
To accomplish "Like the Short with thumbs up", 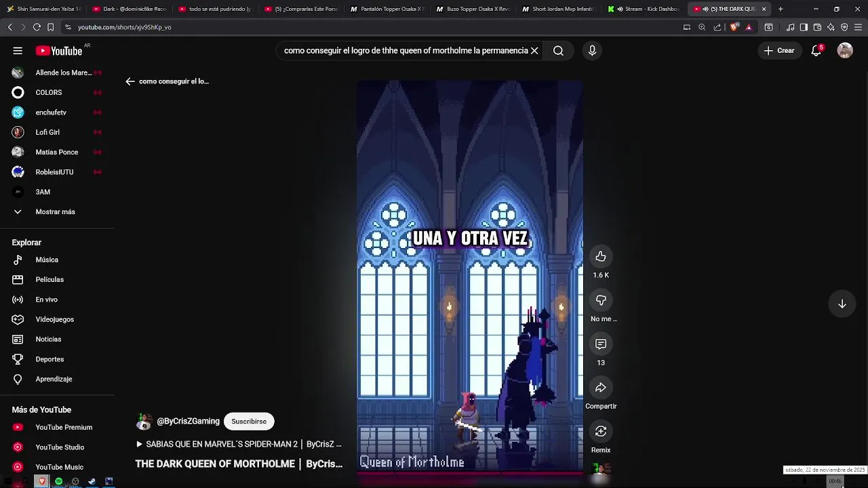I will (601, 256).
